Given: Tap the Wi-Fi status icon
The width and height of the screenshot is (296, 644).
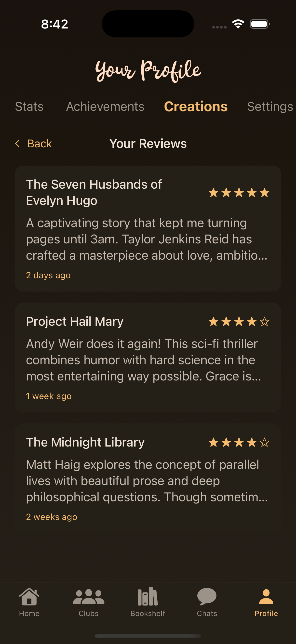Looking at the screenshot, I should click(x=238, y=24).
